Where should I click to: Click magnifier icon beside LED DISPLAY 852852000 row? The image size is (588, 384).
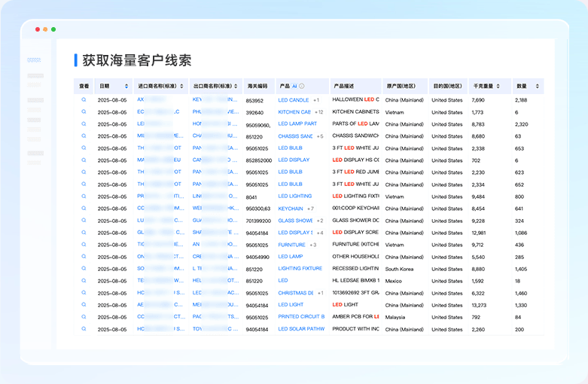coord(84,160)
